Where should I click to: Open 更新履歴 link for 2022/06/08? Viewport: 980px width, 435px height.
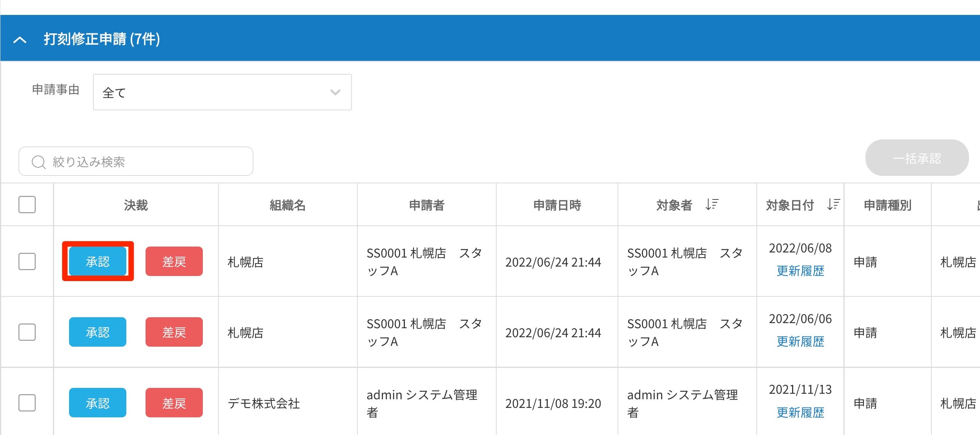click(800, 271)
